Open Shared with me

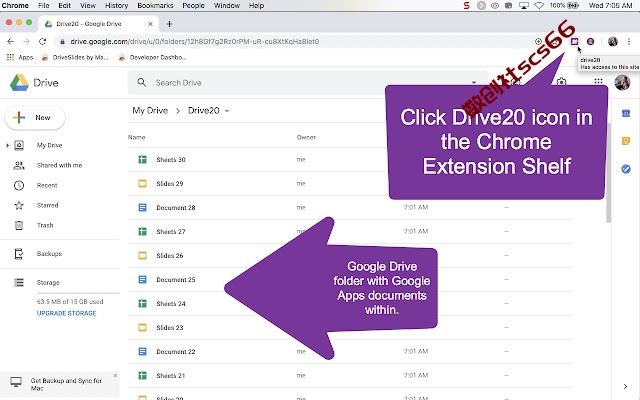tap(61, 165)
